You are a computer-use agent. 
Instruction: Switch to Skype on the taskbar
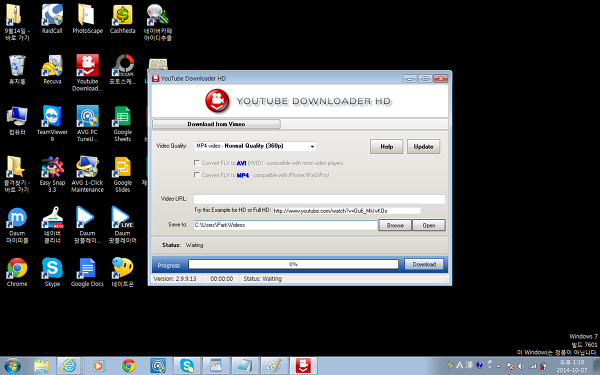coord(187,366)
